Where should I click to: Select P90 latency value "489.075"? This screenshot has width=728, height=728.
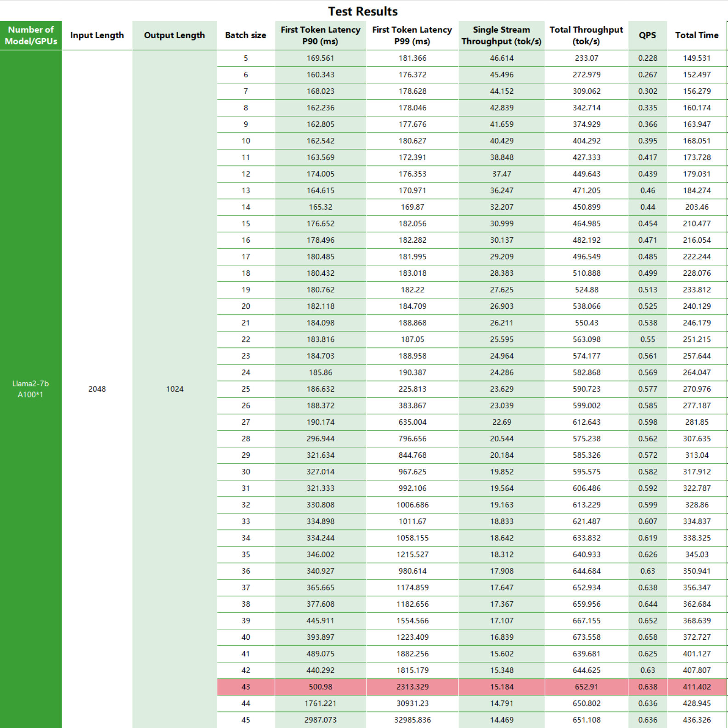[x=321, y=654]
